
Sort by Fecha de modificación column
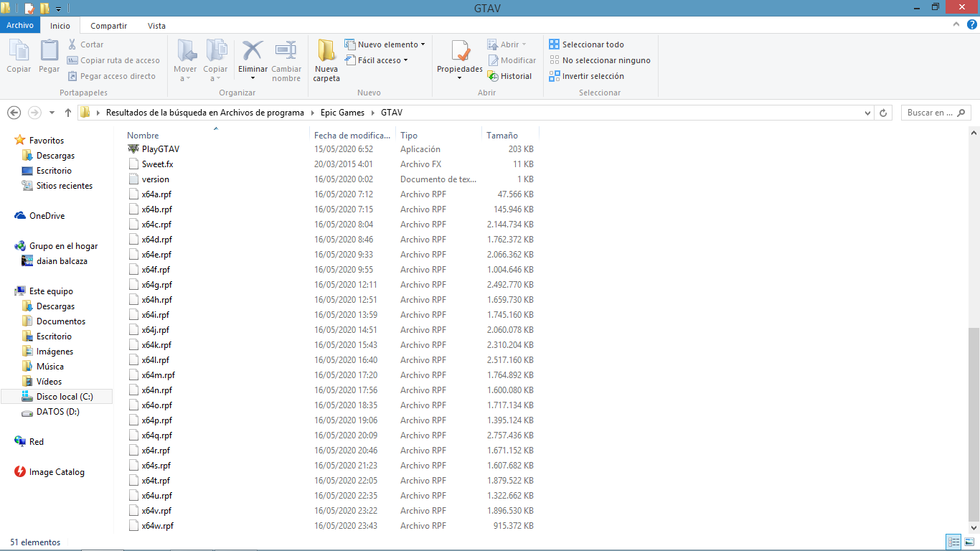click(352, 135)
